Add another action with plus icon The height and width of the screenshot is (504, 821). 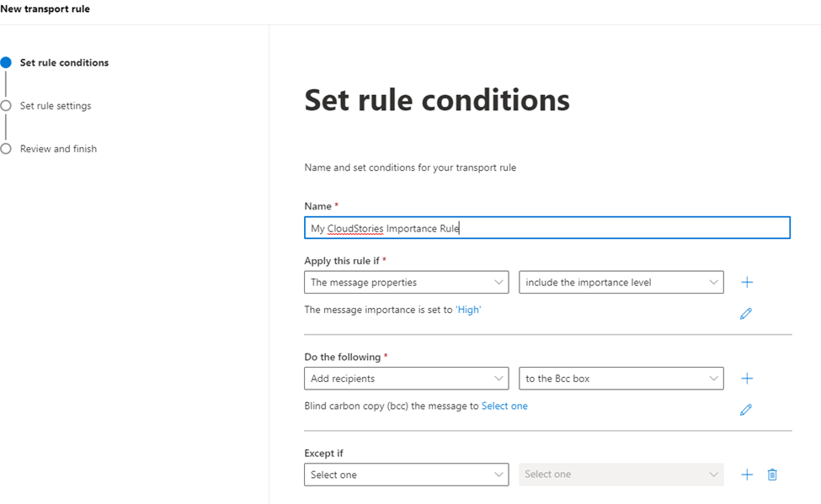click(x=747, y=379)
